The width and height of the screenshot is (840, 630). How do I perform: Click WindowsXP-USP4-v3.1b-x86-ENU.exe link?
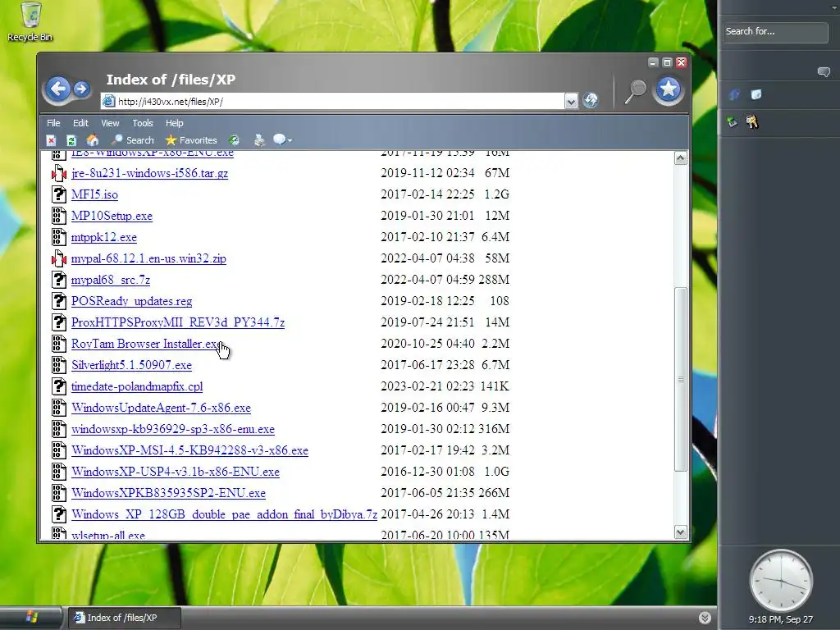(x=176, y=472)
